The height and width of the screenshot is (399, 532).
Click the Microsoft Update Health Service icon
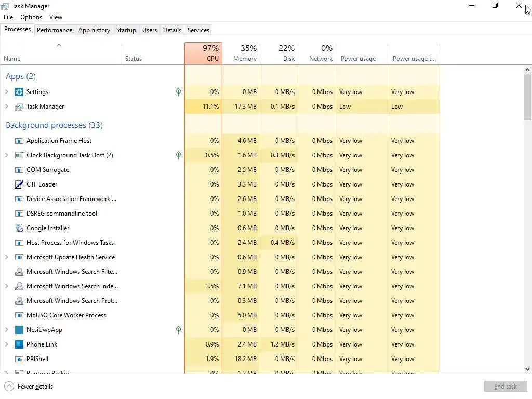[x=19, y=257]
